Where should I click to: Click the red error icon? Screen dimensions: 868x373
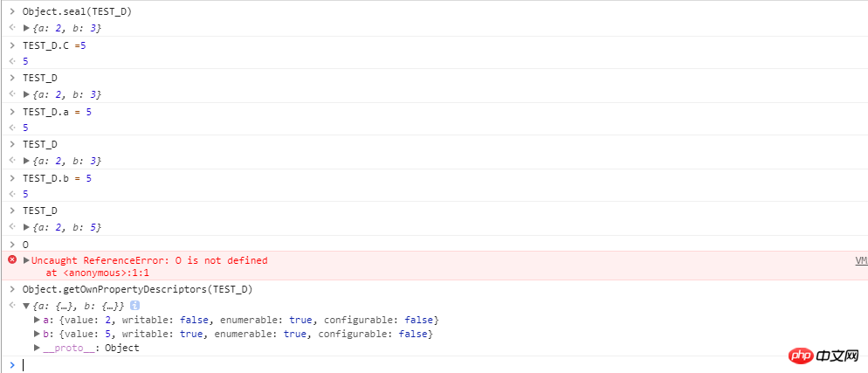click(12, 260)
